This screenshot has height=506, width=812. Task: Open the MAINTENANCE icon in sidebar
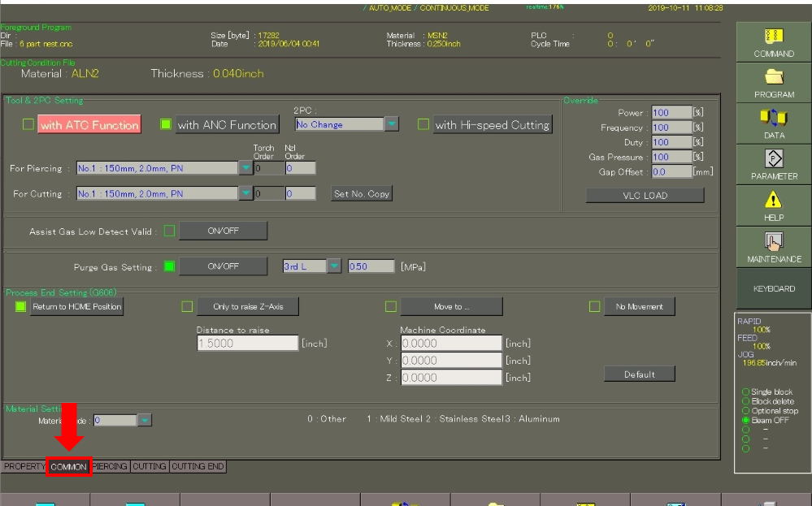point(773,242)
